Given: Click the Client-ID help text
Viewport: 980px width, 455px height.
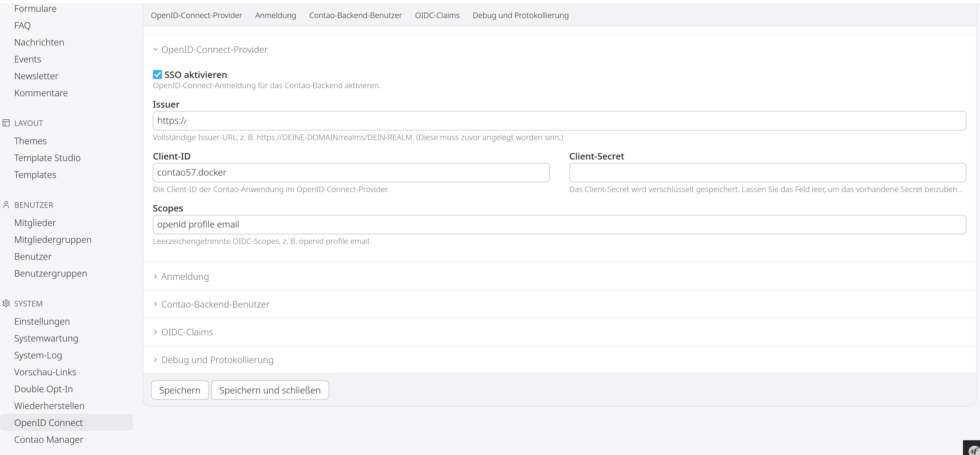Looking at the screenshot, I should pos(270,189).
